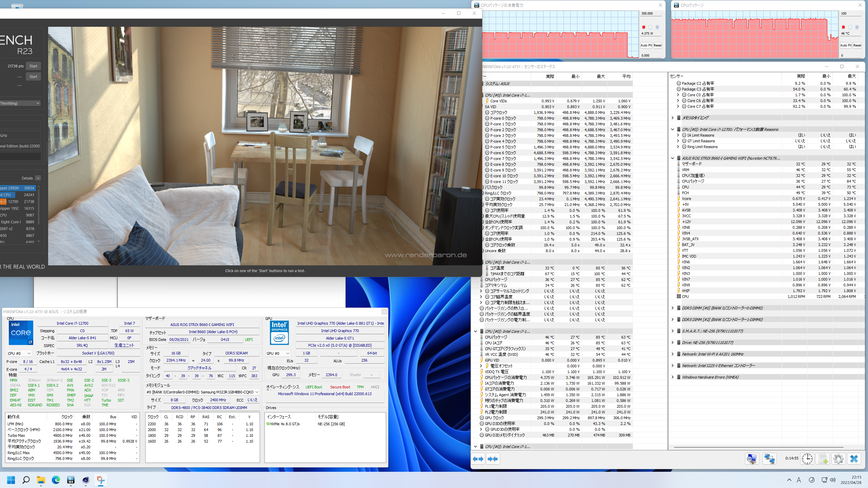Show hidden tray icons chevron
Screen dimensions: 868x488
[789, 480]
